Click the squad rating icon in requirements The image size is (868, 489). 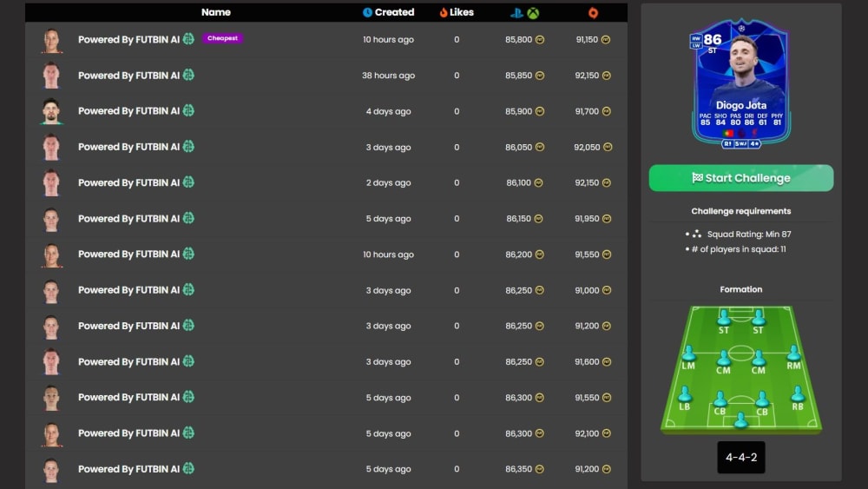click(697, 235)
